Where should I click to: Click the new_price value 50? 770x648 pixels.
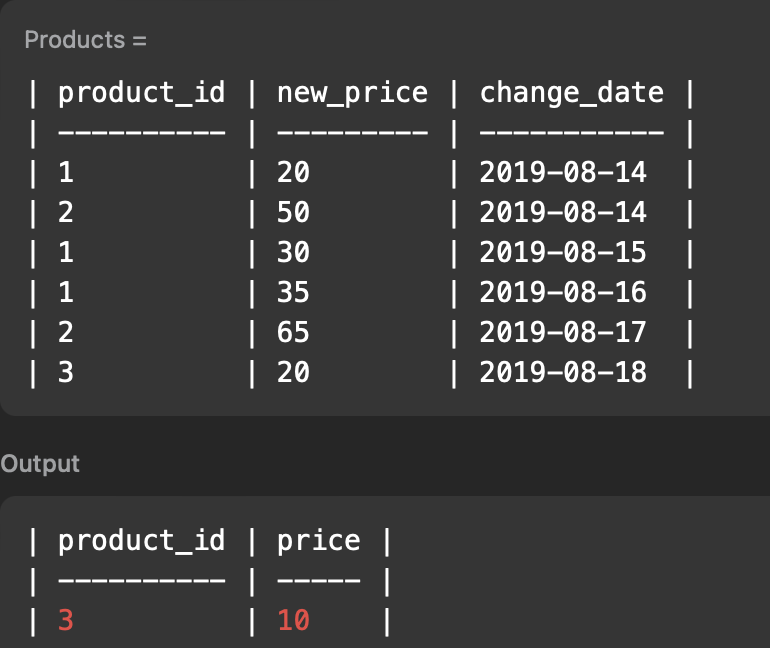pyautogui.click(x=293, y=212)
